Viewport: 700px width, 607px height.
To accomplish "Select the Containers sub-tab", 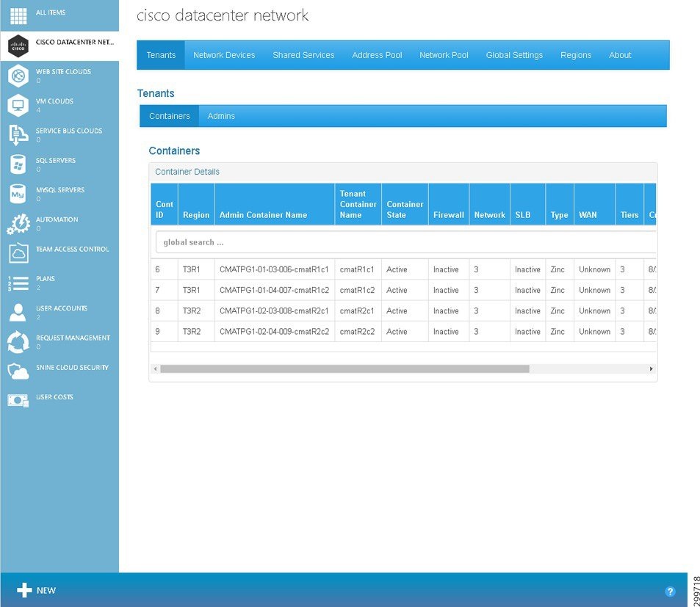I will point(169,116).
